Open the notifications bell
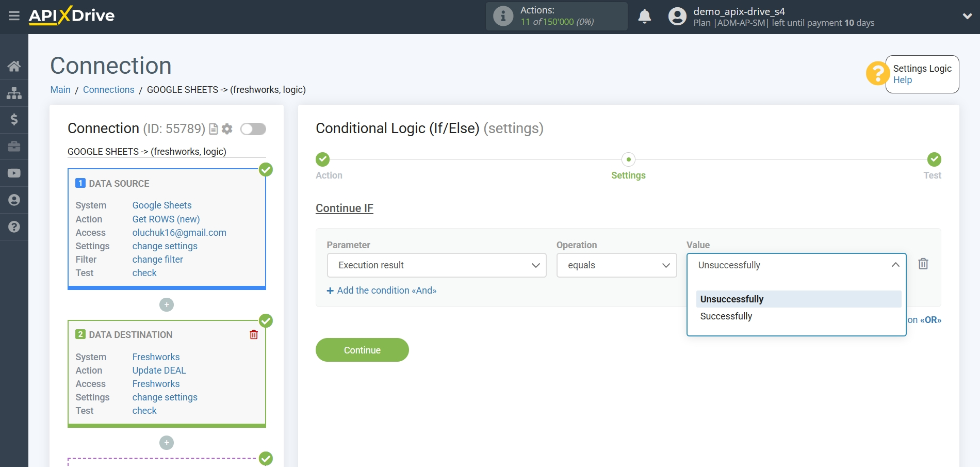 tap(644, 16)
